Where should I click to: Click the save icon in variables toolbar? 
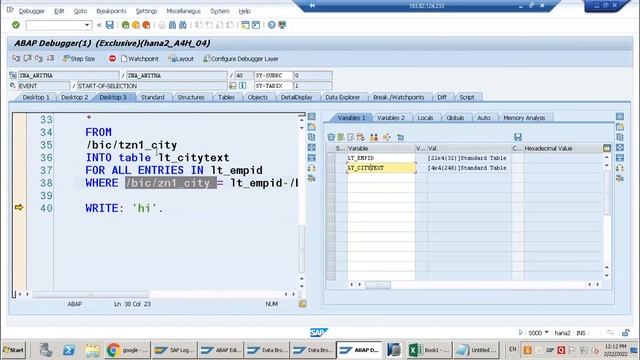click(x=518, y=137)
